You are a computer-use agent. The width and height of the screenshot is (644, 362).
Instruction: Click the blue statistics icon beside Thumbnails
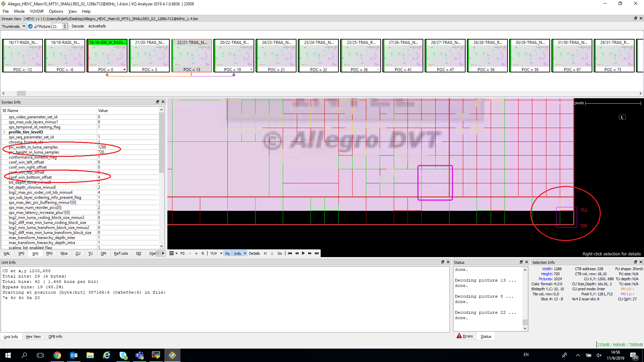click(x=30, y=26)
